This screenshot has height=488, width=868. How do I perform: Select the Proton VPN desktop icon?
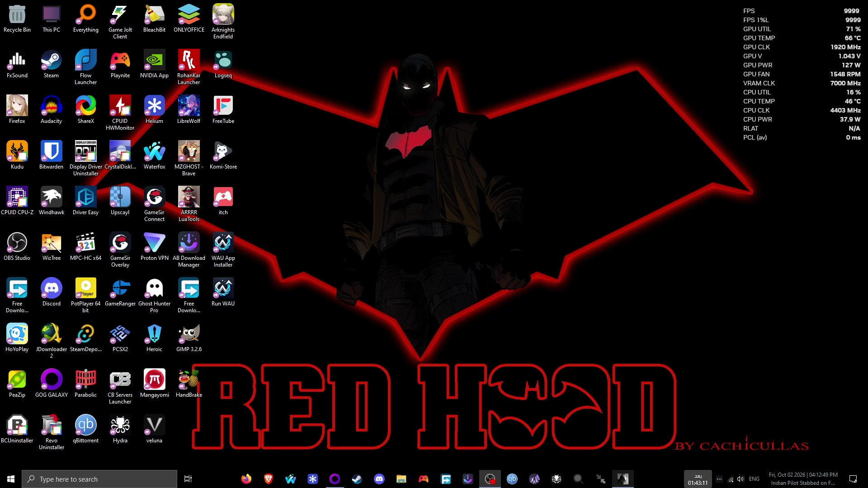[x=154, y=247]
